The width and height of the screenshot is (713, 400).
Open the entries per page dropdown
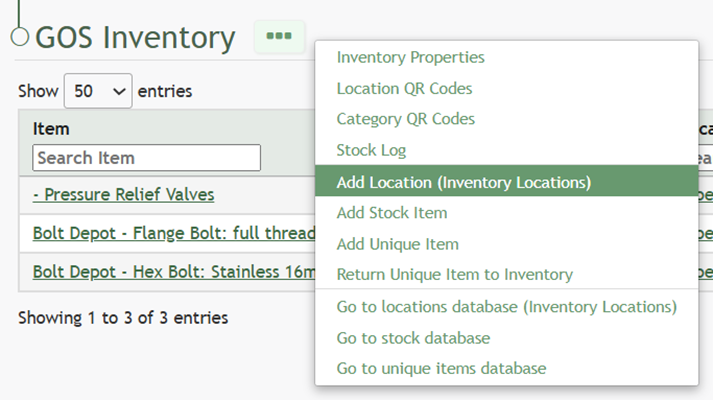(98, 91)
